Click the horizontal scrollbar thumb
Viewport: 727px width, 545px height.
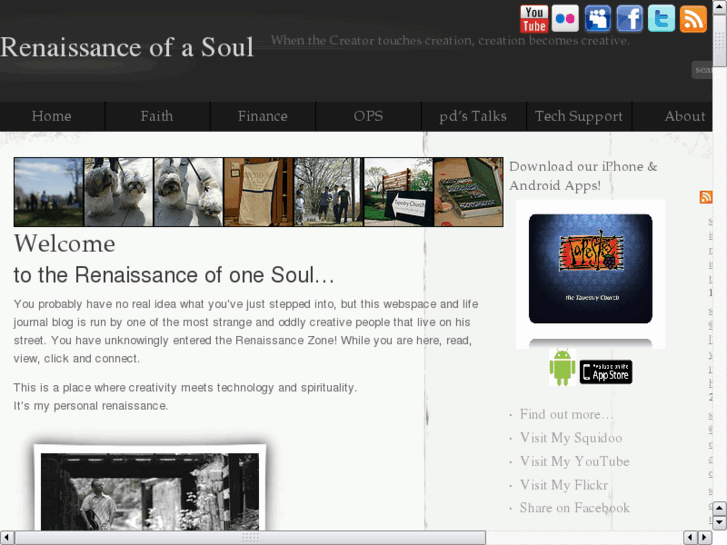coord(250,538)
